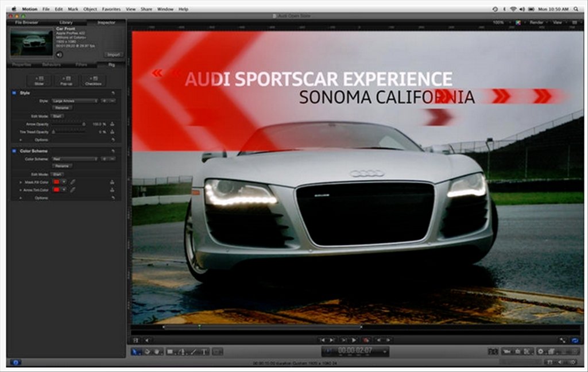The image size is (588, 372).
Task: Click eyedropper for Mask Fill Color
Action: coord(73,182)
